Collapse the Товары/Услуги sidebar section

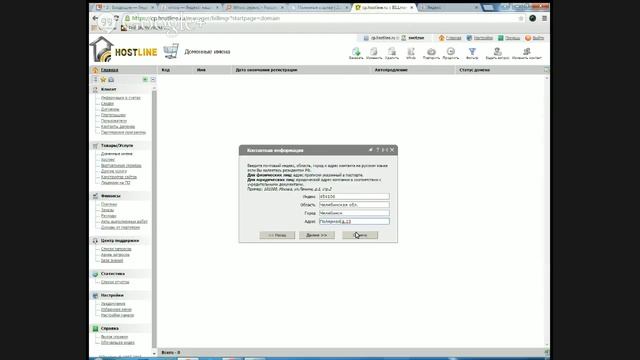117,145
